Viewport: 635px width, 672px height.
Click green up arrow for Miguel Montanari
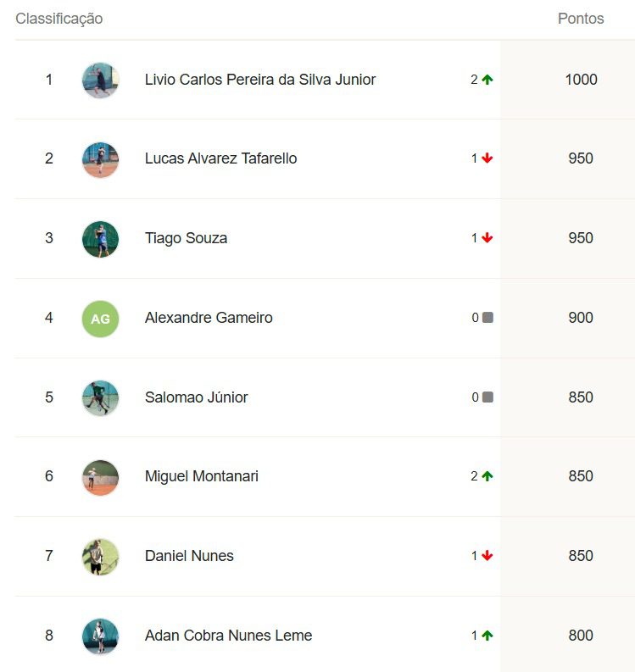click(487, 476)
